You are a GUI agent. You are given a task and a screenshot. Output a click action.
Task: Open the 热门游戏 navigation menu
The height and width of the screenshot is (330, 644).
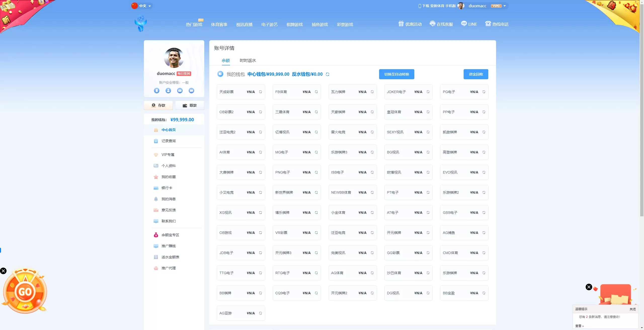tap(194, 24)
